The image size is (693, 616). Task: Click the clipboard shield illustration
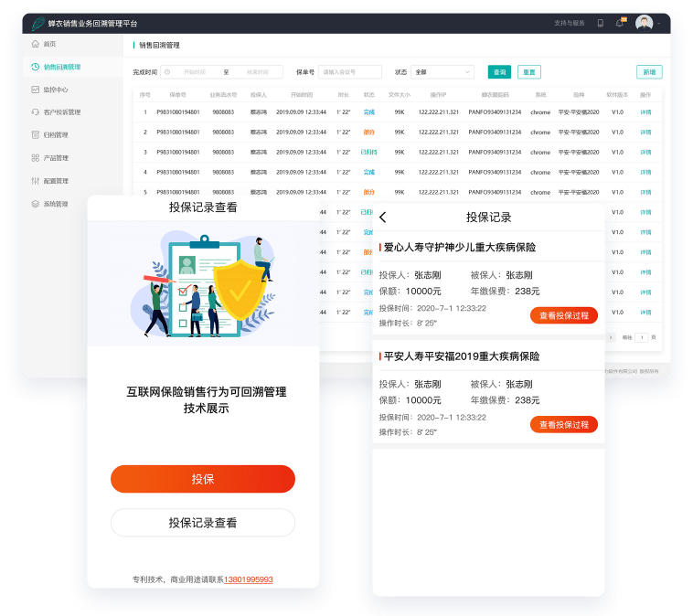(x=203, y=284)
